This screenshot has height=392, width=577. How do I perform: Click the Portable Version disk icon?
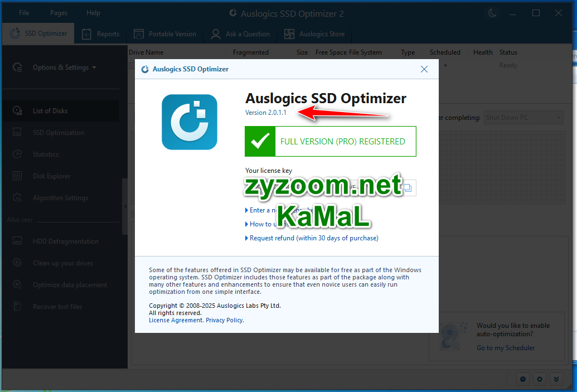point(139,34)
